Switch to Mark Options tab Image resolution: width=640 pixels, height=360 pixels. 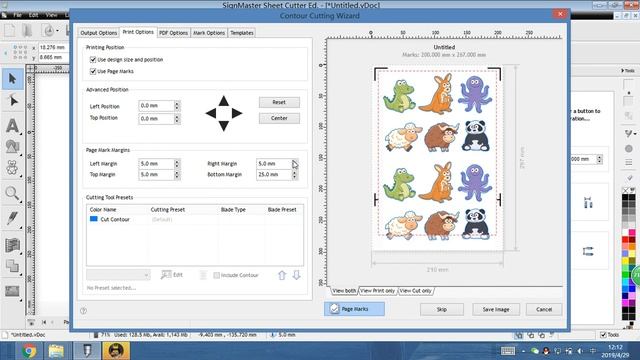209,33
